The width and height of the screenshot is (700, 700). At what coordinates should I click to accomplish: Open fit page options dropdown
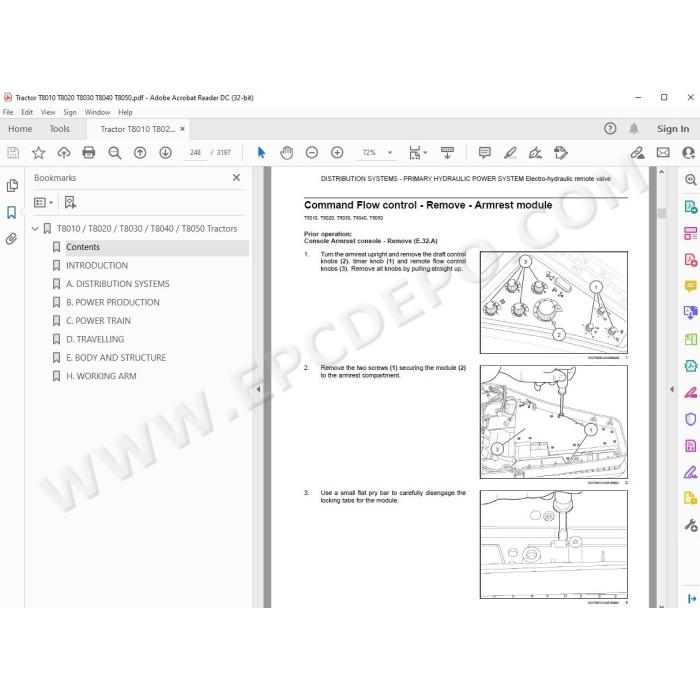(x=417, y=153)
